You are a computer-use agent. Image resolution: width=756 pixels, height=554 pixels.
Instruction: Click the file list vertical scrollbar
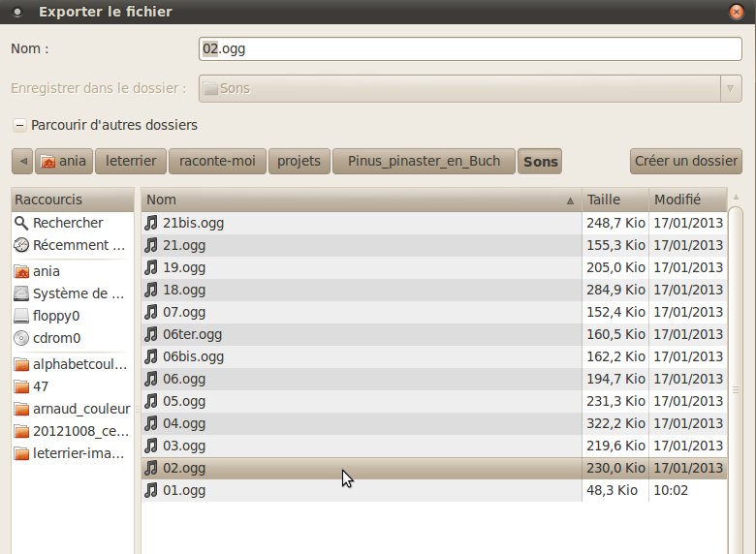(736, 381)
